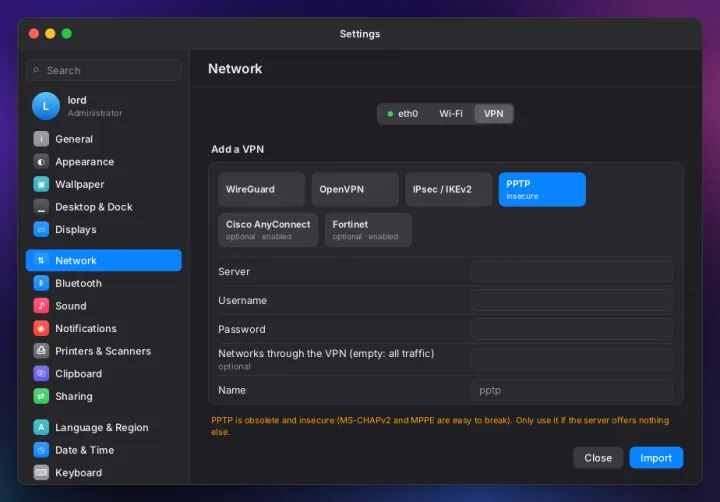Click the Networks through the VPN field
The height and width of the screenshot is (502, 720).
point(572,359)
